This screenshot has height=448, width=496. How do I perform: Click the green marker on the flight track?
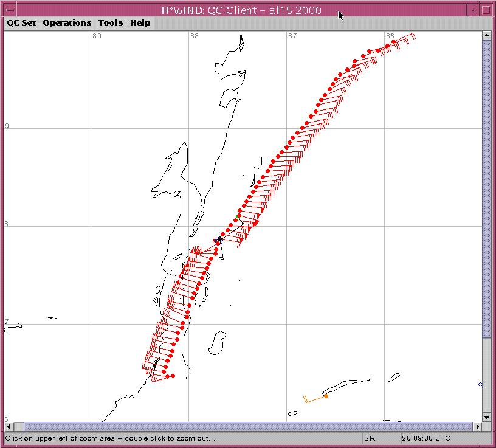coord(238,216)
